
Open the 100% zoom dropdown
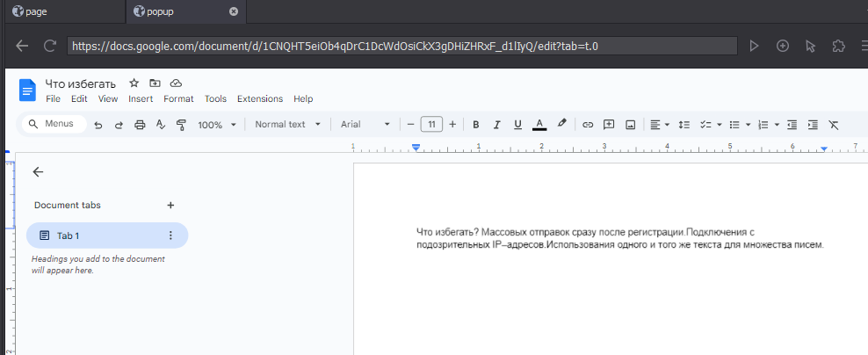[x=217, y=125]
